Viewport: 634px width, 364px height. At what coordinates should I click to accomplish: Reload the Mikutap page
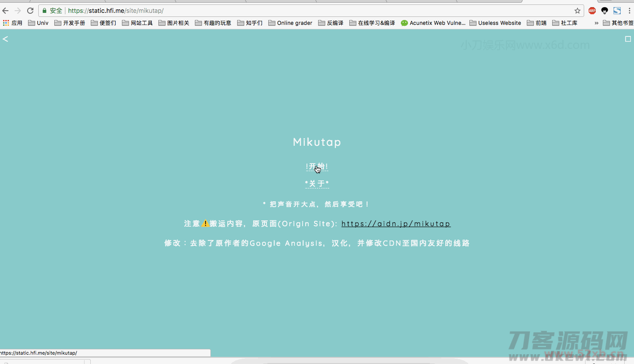(x=30, y=10)
